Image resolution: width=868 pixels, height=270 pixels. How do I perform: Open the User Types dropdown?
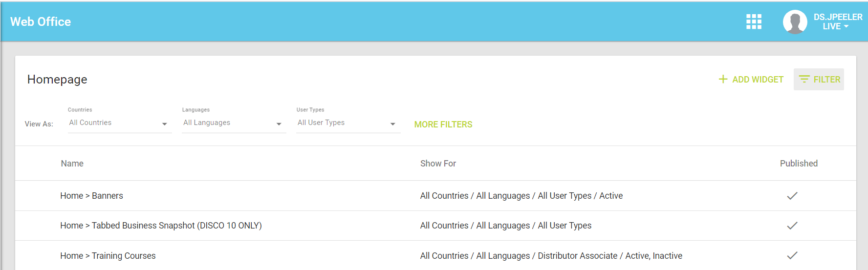click(x=348, y=123)
